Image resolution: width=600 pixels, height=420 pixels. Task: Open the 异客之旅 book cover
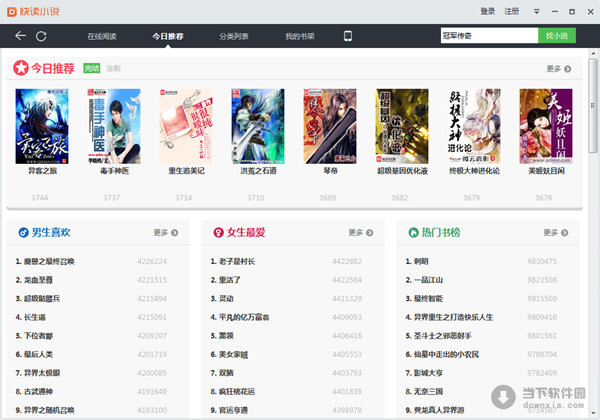(x=42, y=126)
